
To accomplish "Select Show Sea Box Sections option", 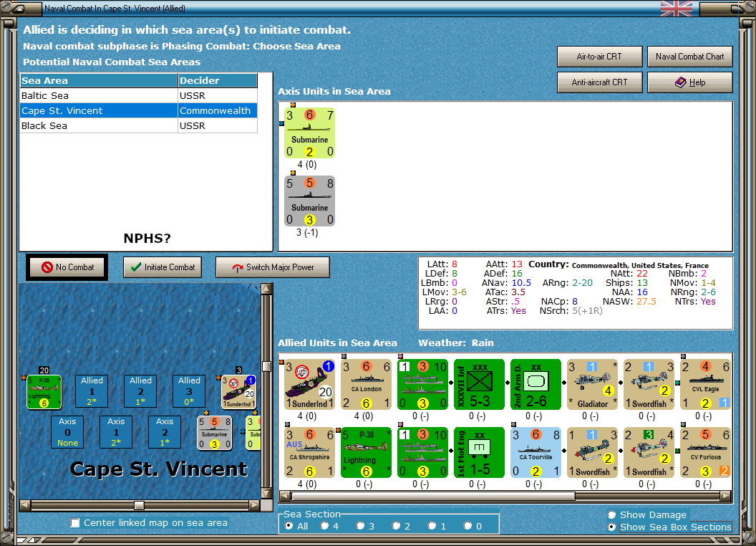I will tap(612, 527).
